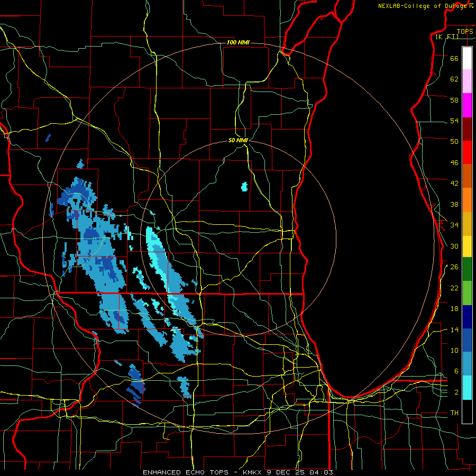
Task: Click the legend value "14"
Action: pos(454,329)
